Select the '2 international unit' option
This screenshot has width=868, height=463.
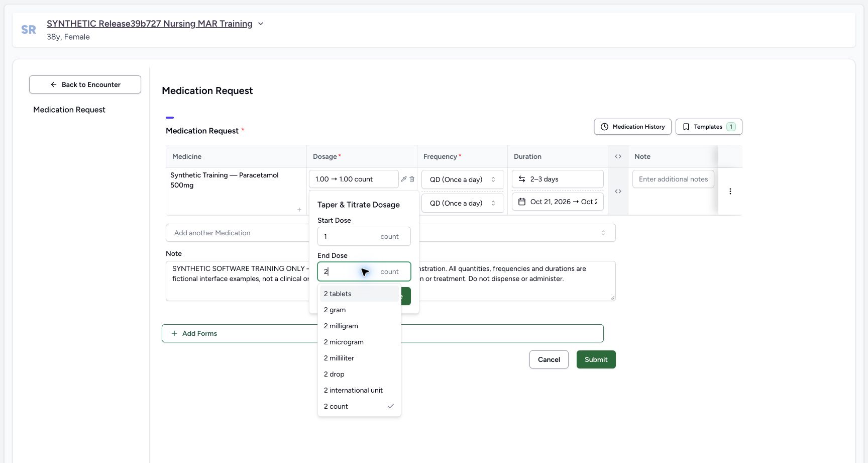point(359,390)
